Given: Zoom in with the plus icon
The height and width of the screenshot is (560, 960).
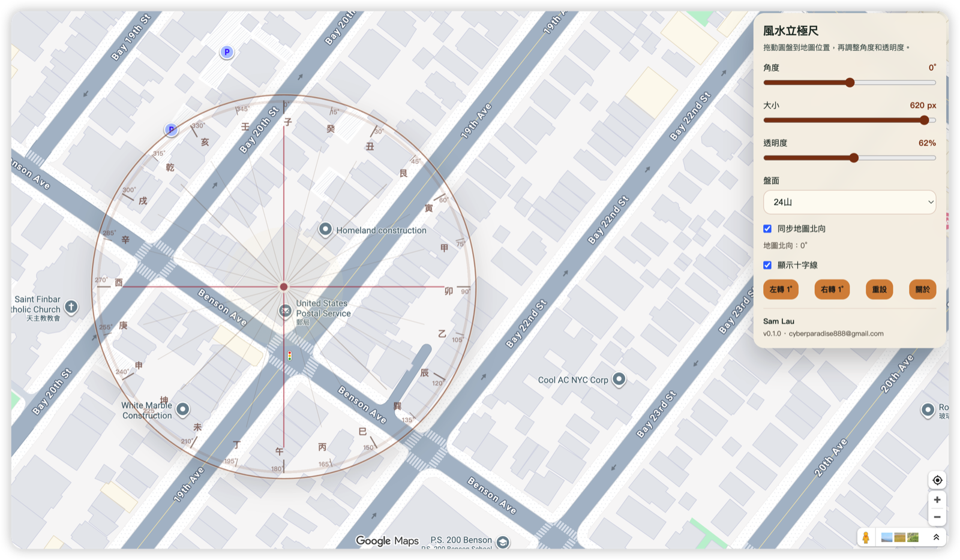Looking at the screenshot, I should click(937, 499).
